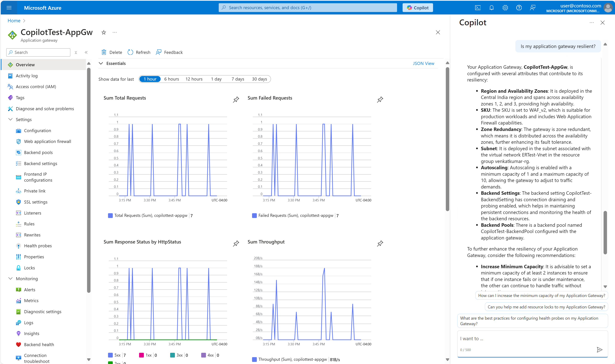Open the notifications bell
The height and width of the screenshot is (364, 615).
[491, 8]
